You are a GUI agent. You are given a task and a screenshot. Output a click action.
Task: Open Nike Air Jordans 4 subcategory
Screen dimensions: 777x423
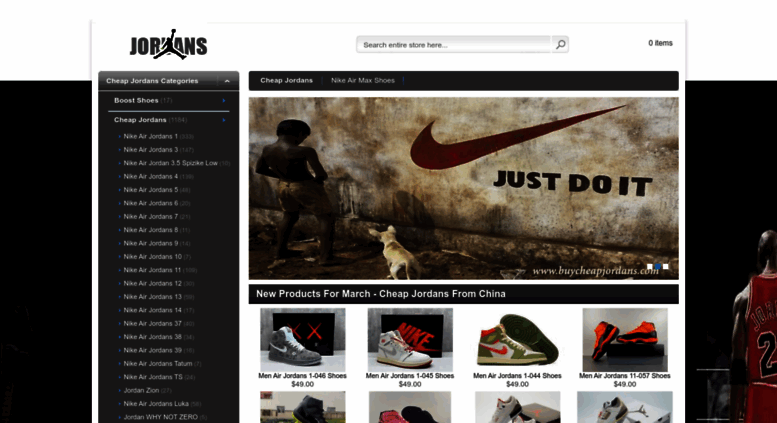[151, 176]
